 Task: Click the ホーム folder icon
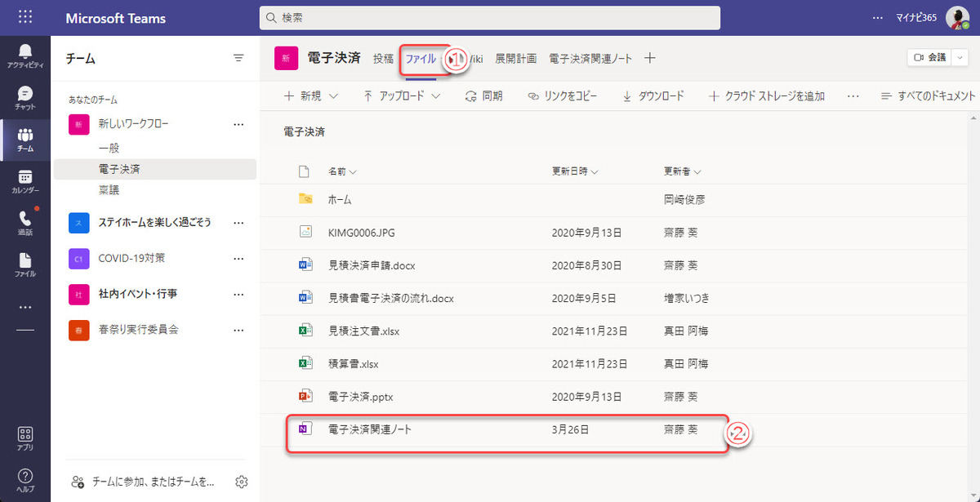305,198
